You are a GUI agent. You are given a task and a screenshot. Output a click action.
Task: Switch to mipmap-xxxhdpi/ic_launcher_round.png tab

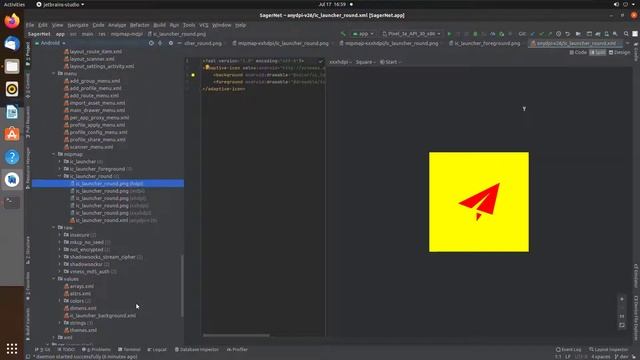(x=389, y=43)
